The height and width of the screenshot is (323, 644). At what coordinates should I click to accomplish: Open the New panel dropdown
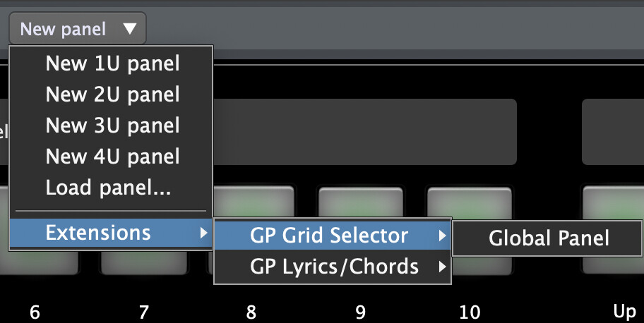77,29
